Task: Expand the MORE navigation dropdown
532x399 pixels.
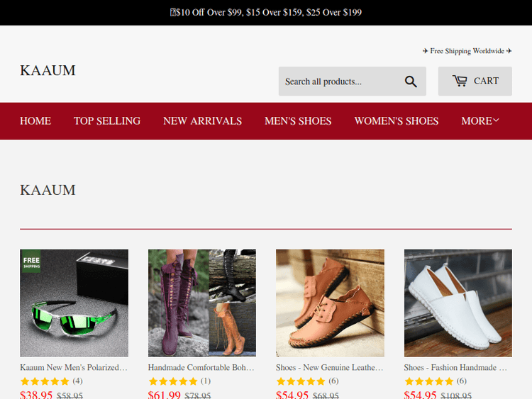Action: pyautogui.click(x=480, y=121)
